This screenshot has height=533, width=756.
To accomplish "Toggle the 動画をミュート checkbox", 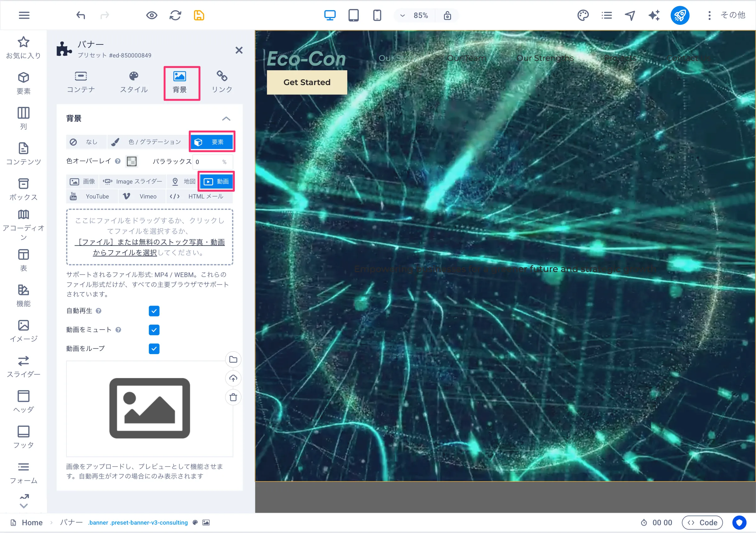I will click(154, 330).
